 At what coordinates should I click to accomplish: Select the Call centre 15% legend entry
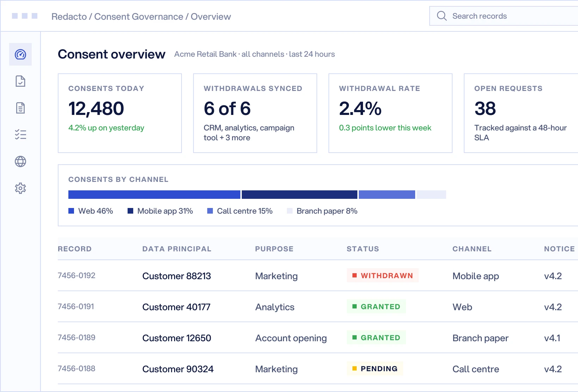240,211
